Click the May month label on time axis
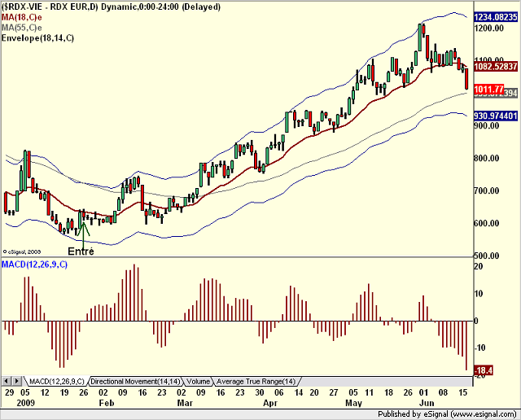Screen dimensions: 521x420 [353, 403]
